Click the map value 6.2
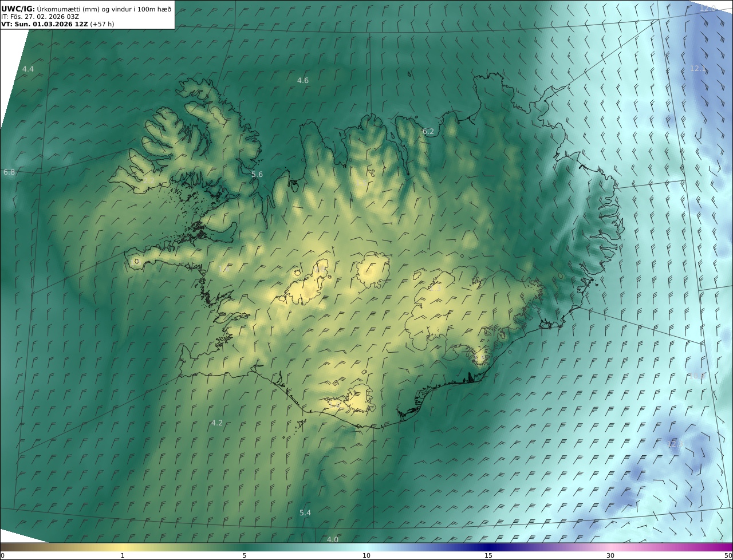The width and height of the screenshot is (733, 560). coord(428,132)
